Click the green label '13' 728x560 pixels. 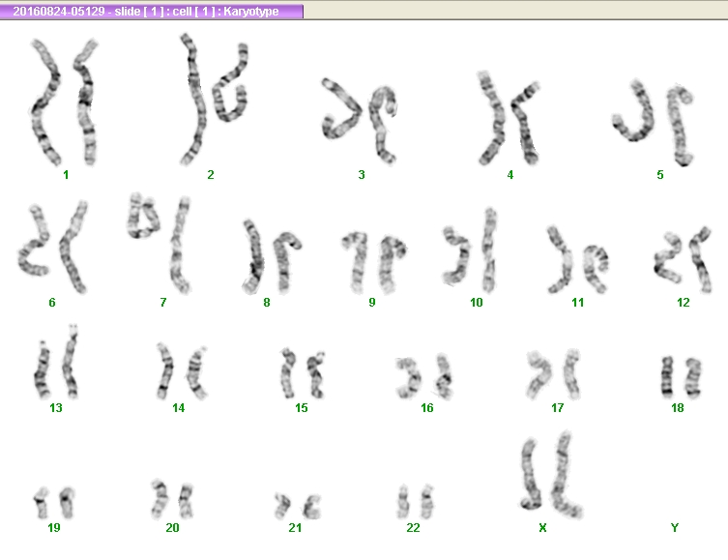coord(56,408)
